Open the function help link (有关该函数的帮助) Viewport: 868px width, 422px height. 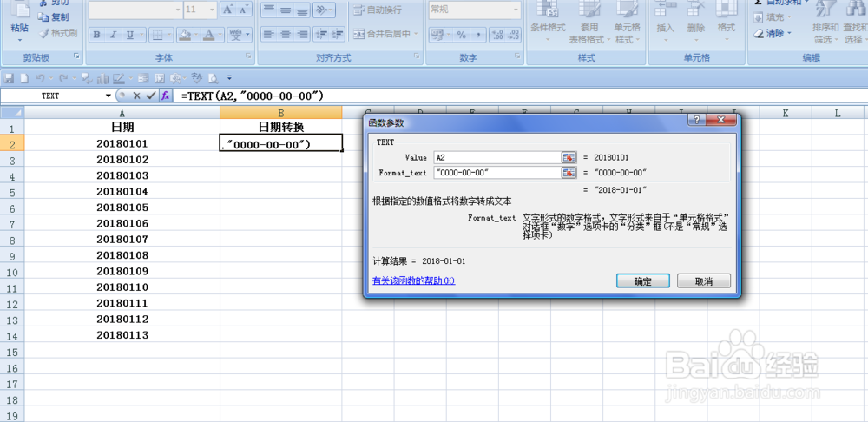413,280
